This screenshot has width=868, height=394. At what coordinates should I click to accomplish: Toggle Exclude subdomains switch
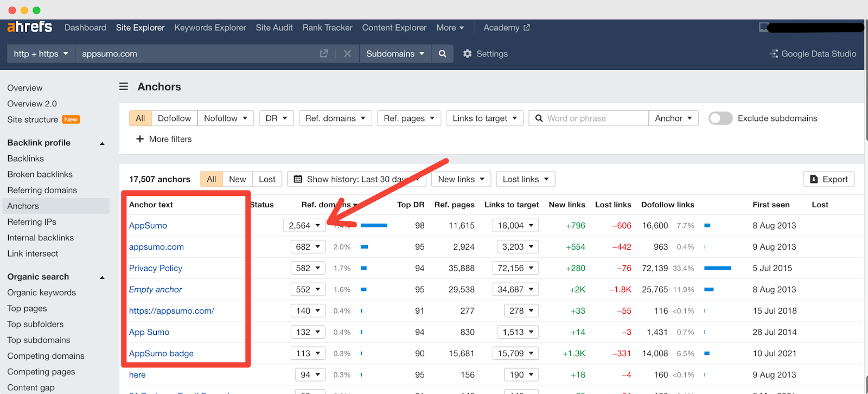click(x=720, y=118)
